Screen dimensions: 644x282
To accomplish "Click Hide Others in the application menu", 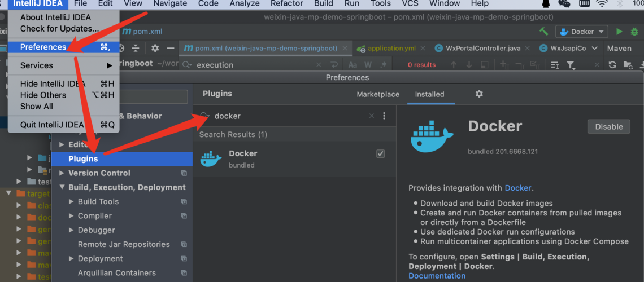I will [x=64, y=95].
